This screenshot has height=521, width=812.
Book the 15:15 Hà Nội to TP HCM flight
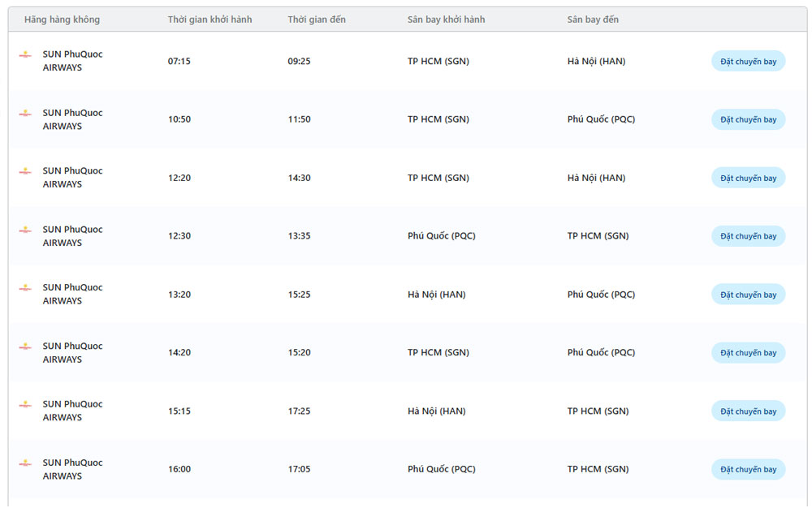point(748,411)
